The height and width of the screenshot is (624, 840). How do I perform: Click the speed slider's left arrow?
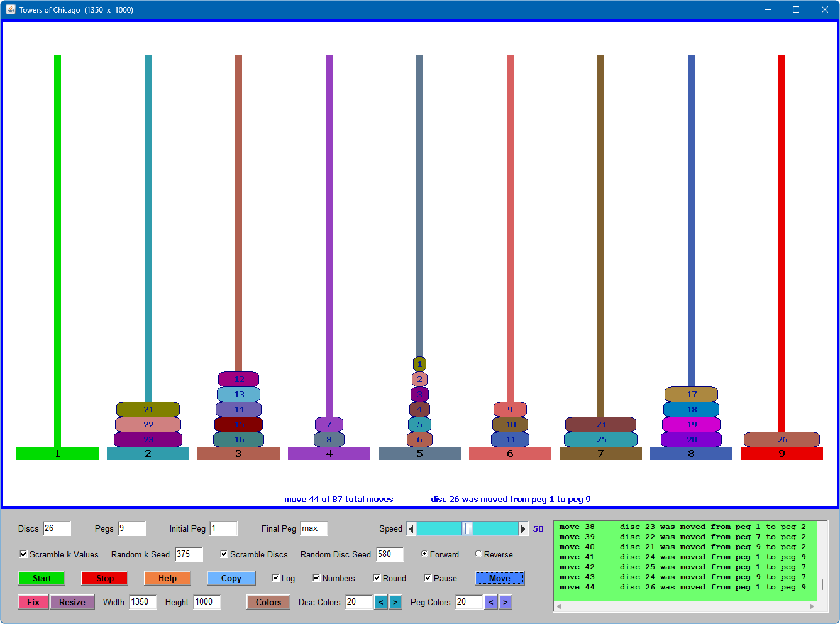tap(411, 528)
